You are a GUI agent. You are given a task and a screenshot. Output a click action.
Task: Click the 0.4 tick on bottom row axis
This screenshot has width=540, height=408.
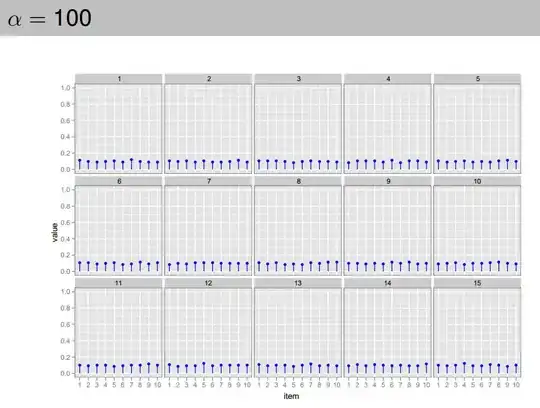(65, 341)
